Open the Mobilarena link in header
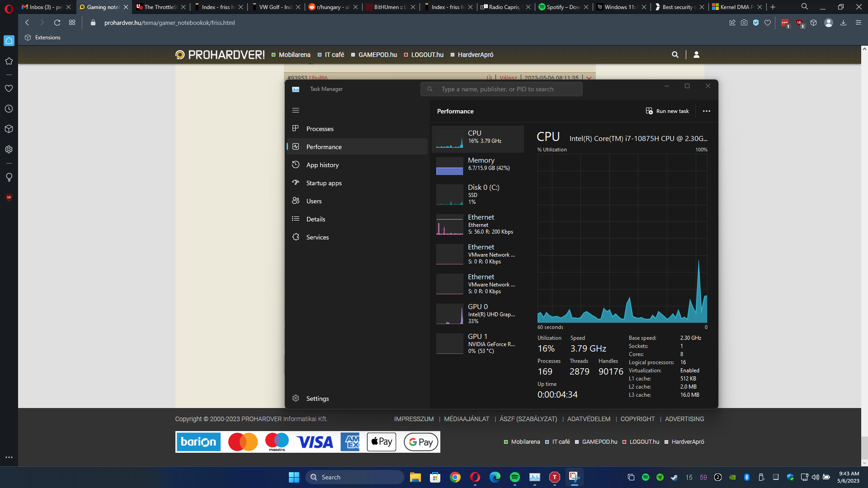 (x=294, y=55)
